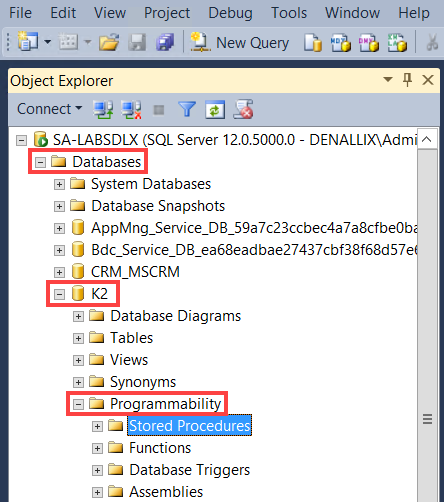444x502 pixels.
Task: Select the Bdc_Service_DB database
Action: [x=254, y=250]
